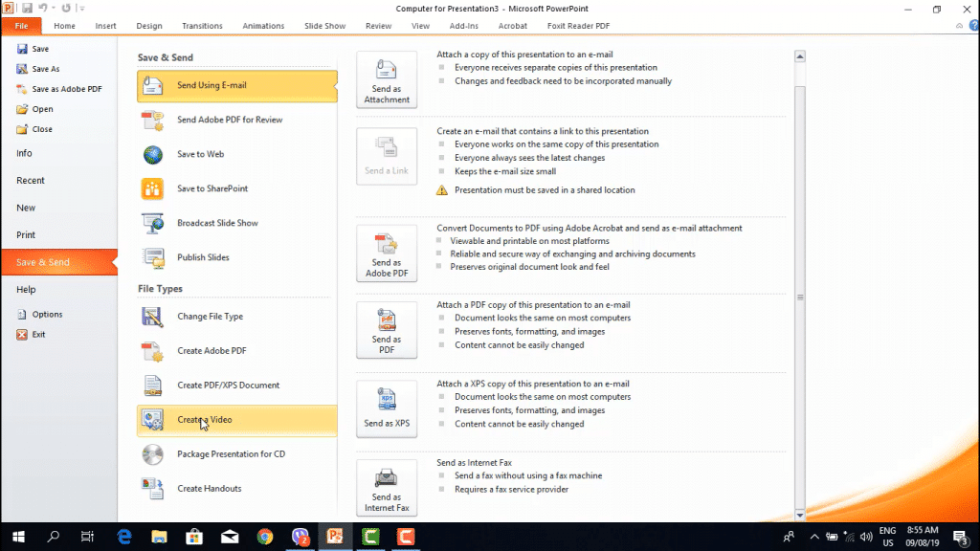This screenshot has height=551, width=980.
Task: Choose Save As in the left menu
Action: click(38, 69)
